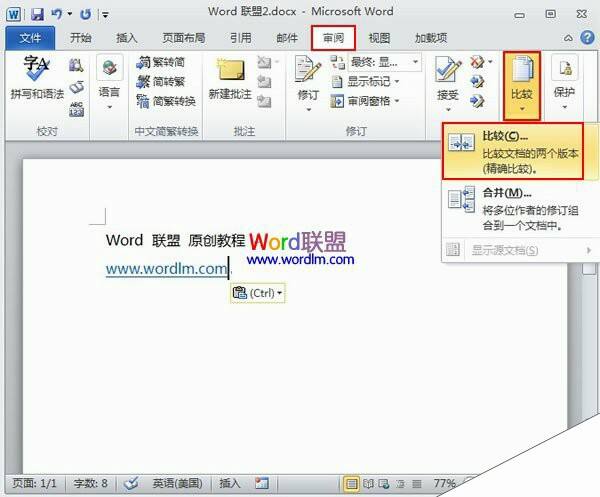Click 英语(美国) language in the status bar
The width and height of the screenshot is (600, 497).
tap(177, 484)
